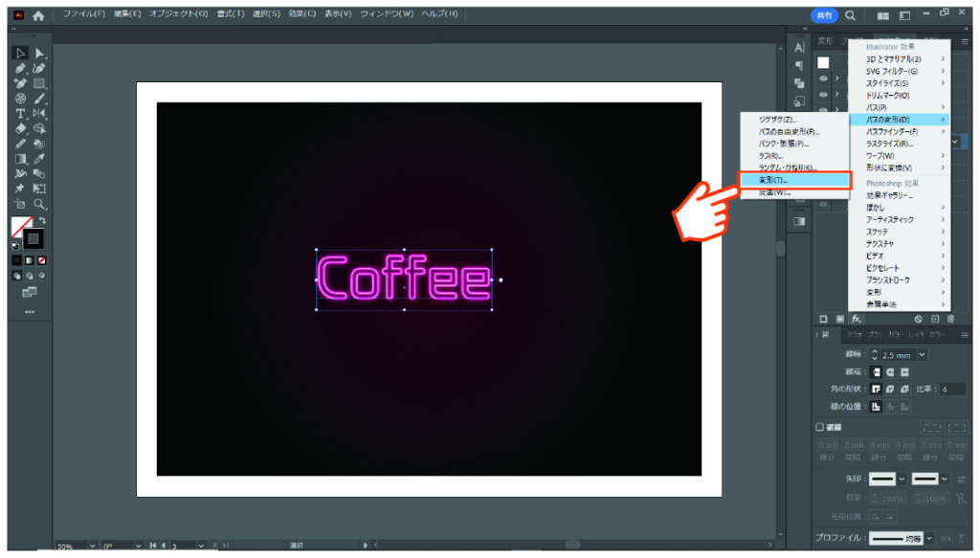Expand the second appearance row arrow
The width and height of the screenshot is (980, 558).
(836, 95)
